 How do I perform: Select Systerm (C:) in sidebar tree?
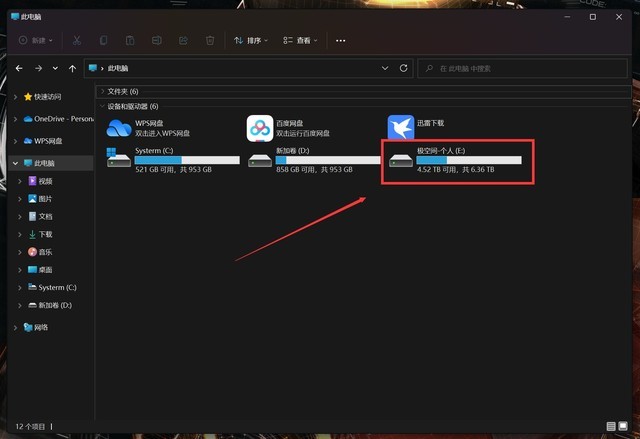52,287
